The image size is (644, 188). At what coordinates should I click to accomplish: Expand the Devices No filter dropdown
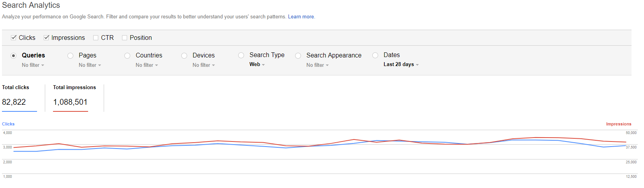point(203,65)
